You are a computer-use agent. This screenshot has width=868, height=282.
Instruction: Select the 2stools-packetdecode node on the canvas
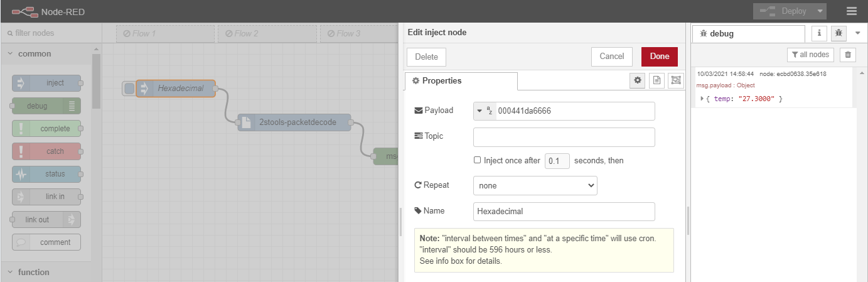(294, 122)
